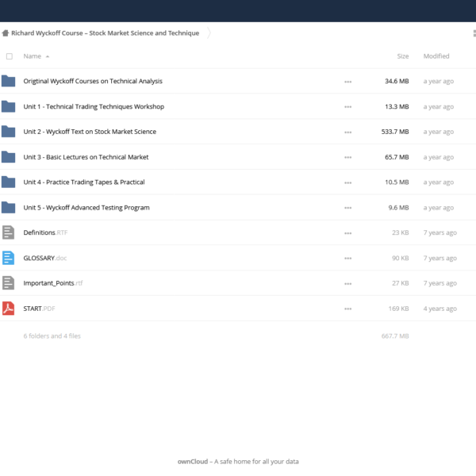Click the folder icon for Unit 3
476x476 pixels.
click(8, 157)
